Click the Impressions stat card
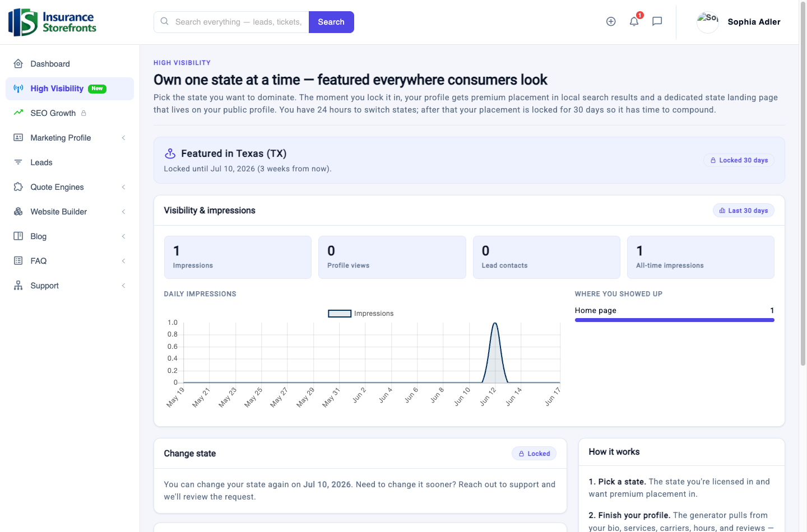807x532 pixels. pos(238,257)
